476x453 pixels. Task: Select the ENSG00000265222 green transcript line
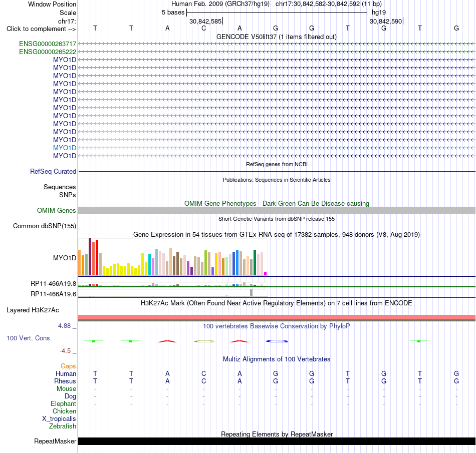coord(277,52)
